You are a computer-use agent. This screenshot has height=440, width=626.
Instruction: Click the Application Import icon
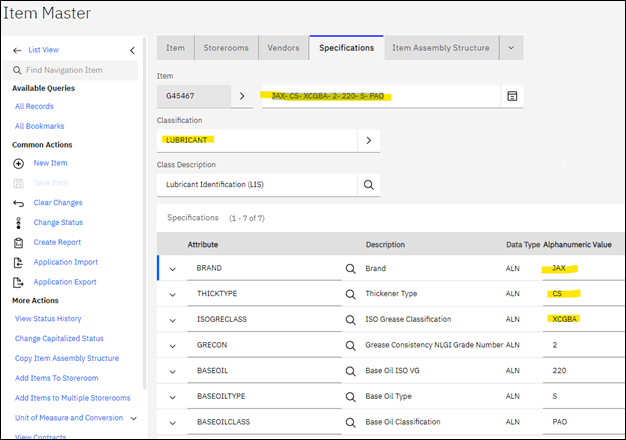coord(18,263)
